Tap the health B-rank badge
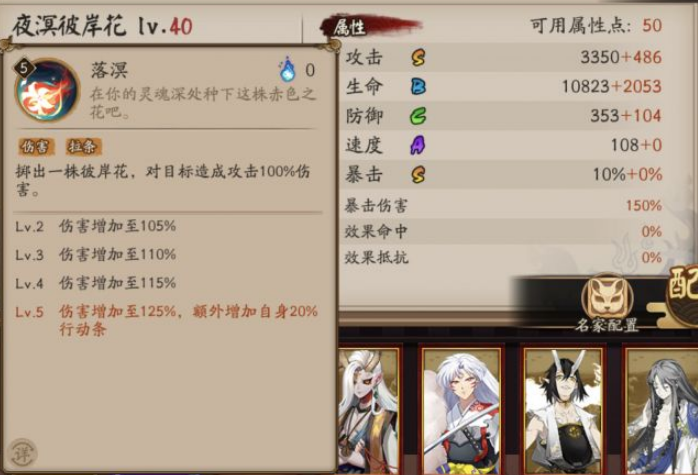Image resolution: width=698 pixels, height=475 pixels. (418, 86)
